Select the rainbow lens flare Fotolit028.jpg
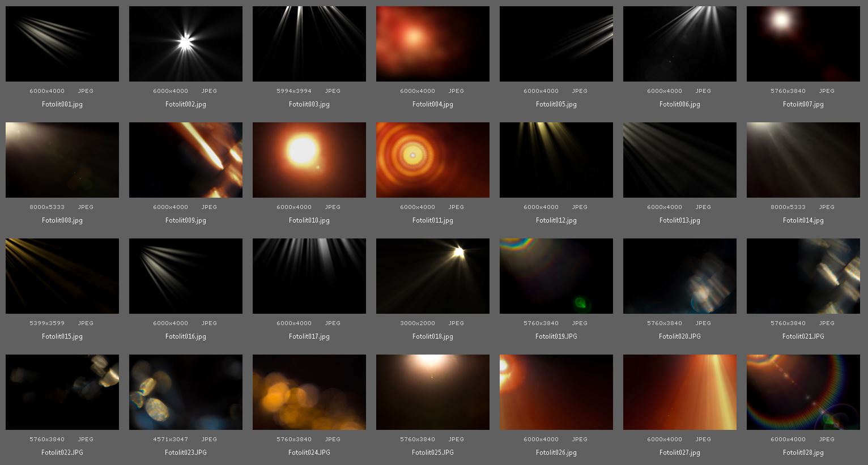 point(803,392)
